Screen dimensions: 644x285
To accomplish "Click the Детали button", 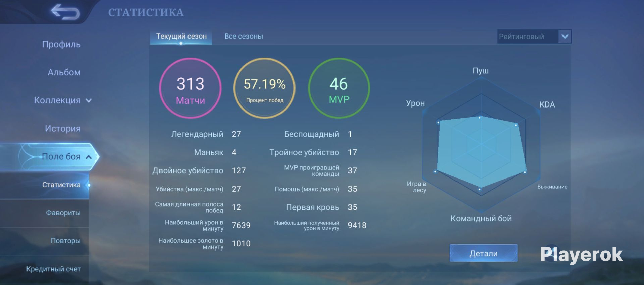I will pyautogui.click(x=483, y=253).
